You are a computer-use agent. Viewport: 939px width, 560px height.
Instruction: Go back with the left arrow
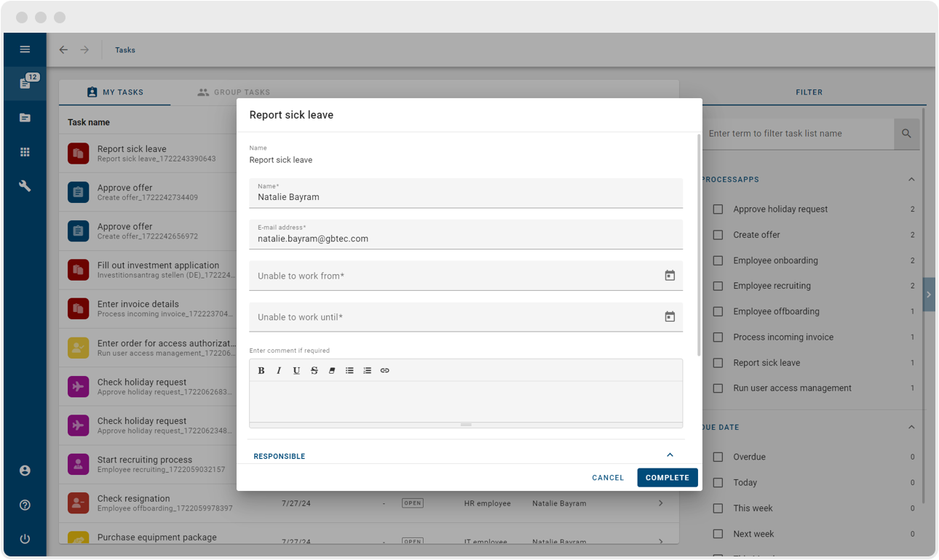click(x=63, y=49)
